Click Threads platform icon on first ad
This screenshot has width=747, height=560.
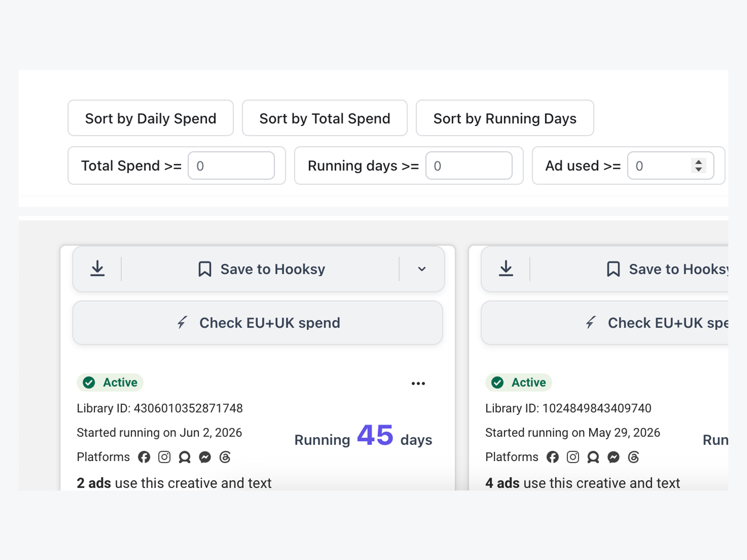pos(225,457)
